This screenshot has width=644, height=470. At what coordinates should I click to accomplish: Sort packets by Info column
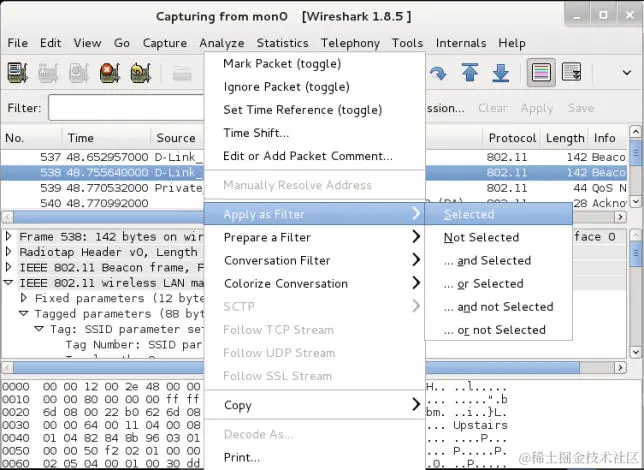(x=608, y=138)
